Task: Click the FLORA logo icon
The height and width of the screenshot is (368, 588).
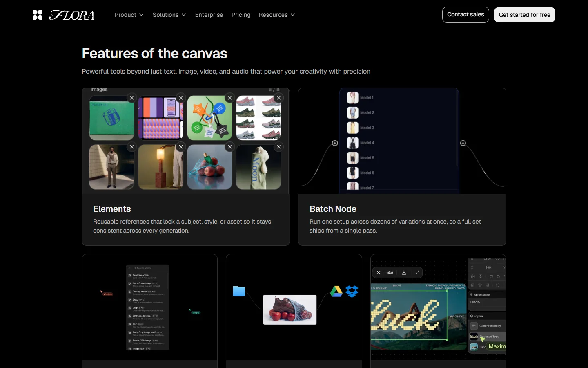Action: 38,15
